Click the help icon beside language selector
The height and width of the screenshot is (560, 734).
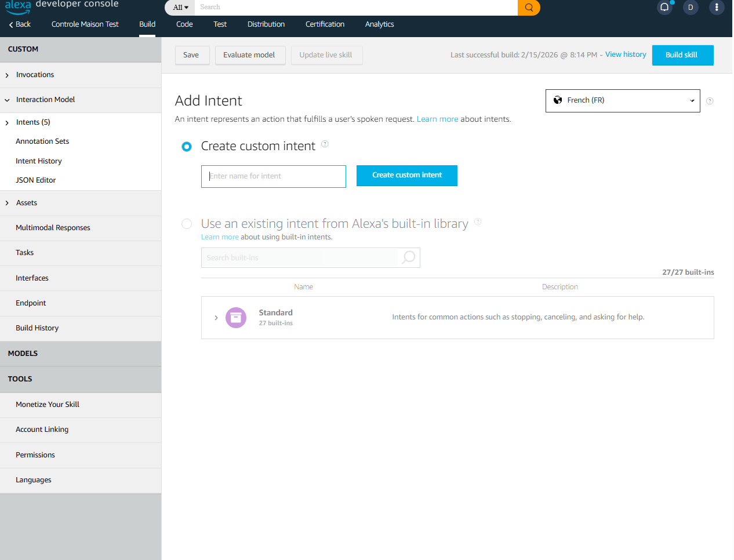pyautogui.click(x=710, y=101)
